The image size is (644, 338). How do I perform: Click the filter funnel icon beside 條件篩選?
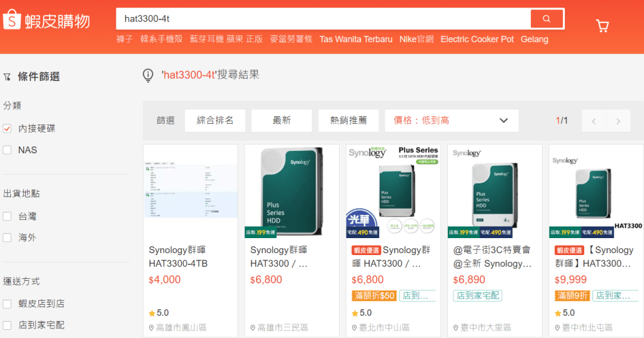coord(7,77)
